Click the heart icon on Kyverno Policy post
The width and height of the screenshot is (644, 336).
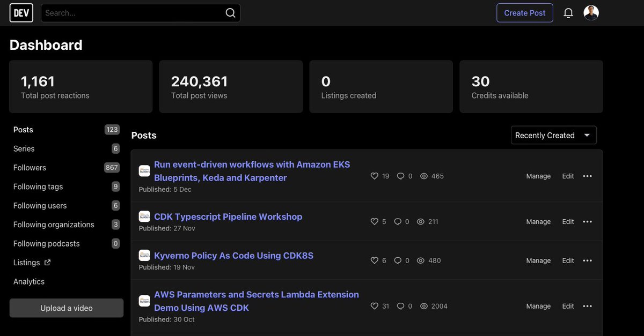375,260
